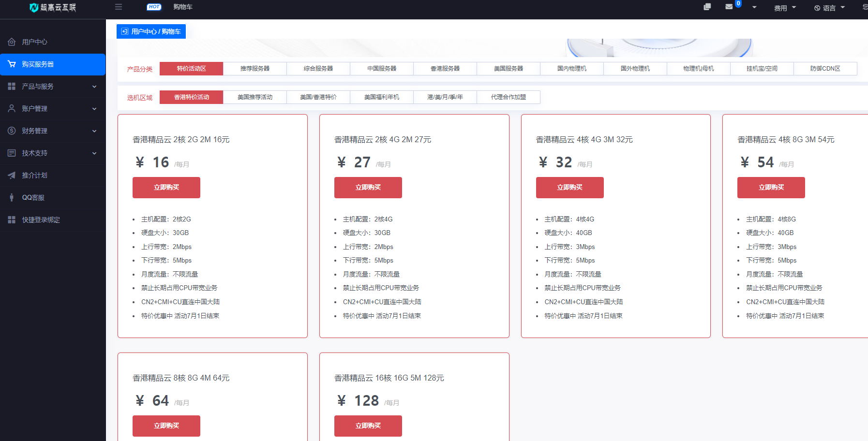The image size is (868, 441).
Task: Click 硬盘大小：40GB in the ¥32 card
Action: (568, 233)
